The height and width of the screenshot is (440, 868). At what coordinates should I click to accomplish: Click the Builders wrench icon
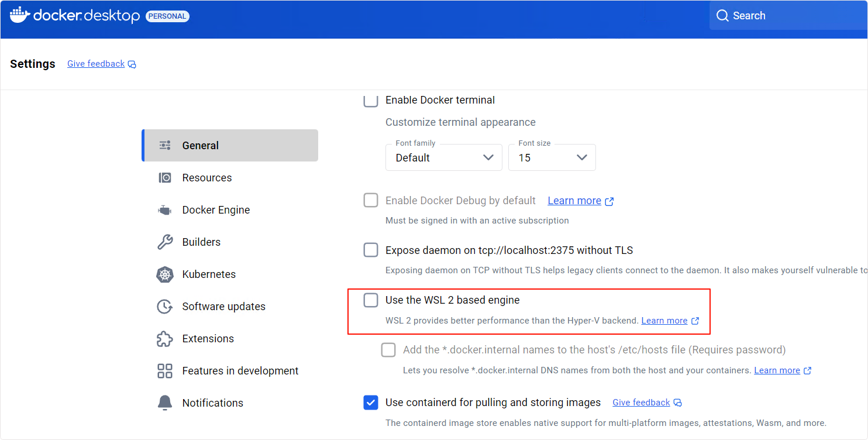point(165,242)
